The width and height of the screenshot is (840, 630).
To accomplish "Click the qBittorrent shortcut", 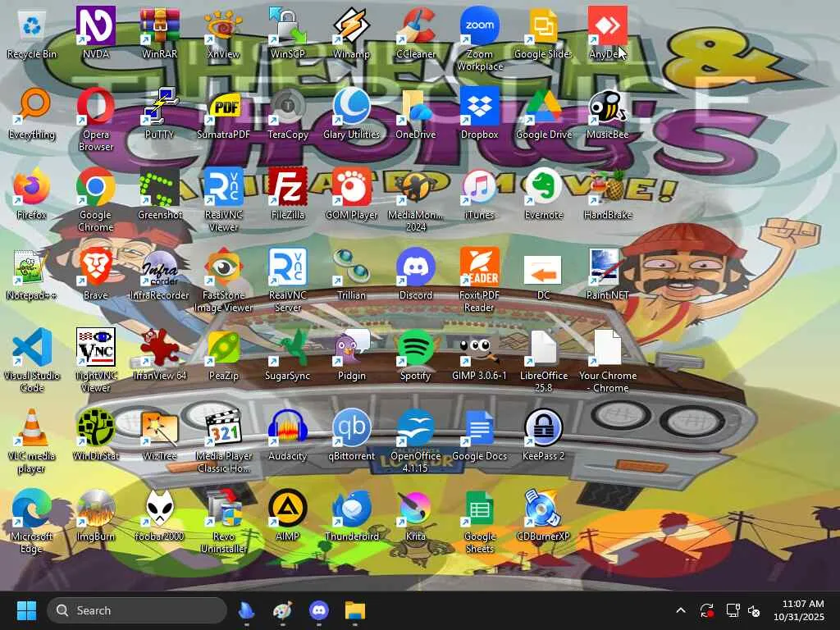I will [351, 427].
